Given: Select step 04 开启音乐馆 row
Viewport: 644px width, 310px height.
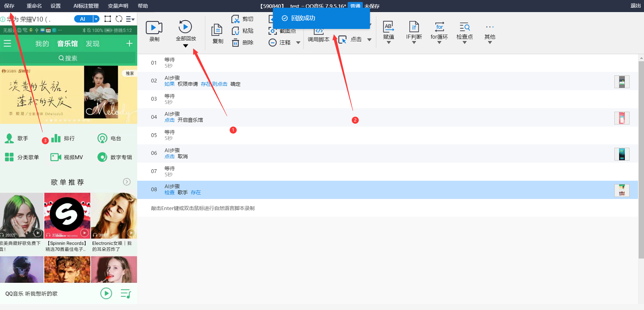Looking at the screenshot, I should [x=387, y=117].
